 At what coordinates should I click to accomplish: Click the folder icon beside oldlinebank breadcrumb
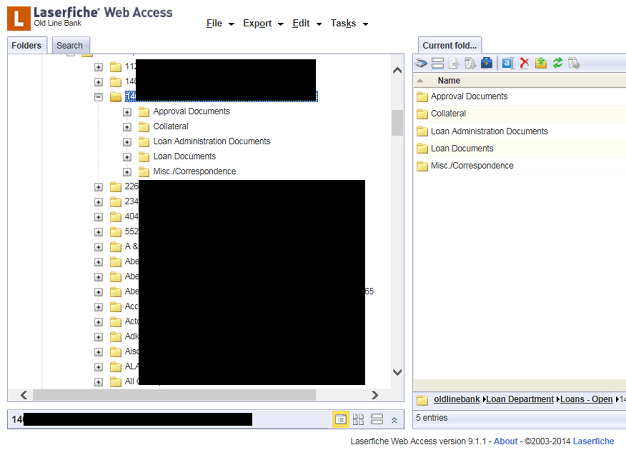click(422, 400)
